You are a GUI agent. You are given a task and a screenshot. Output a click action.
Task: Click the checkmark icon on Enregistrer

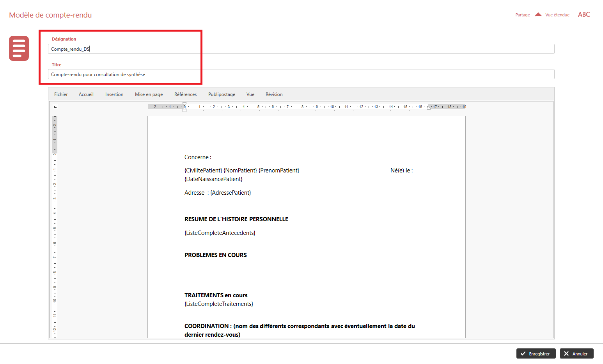[523, 353]
